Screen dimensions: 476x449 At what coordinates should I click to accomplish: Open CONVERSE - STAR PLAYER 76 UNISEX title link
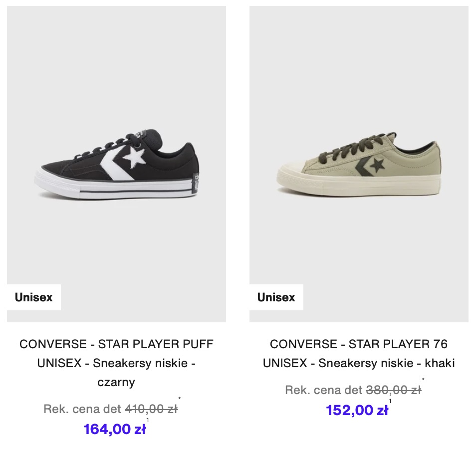pos(359,353)
